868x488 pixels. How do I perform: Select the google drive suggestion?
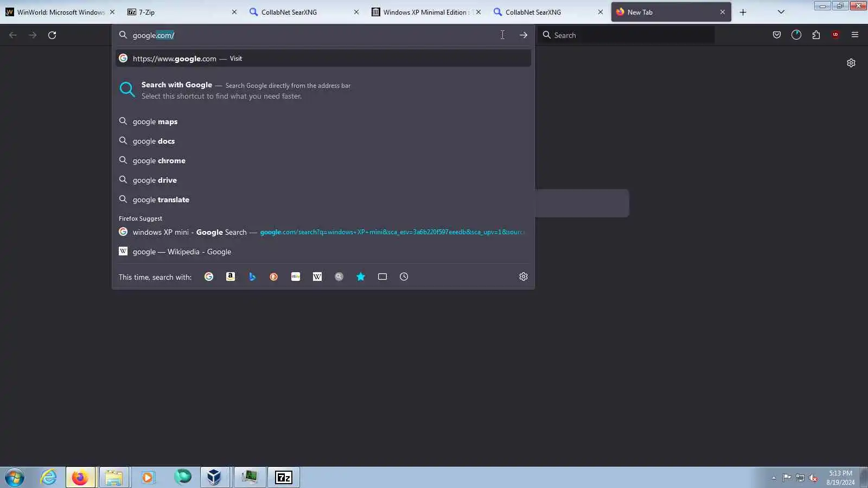coord(323,180)
